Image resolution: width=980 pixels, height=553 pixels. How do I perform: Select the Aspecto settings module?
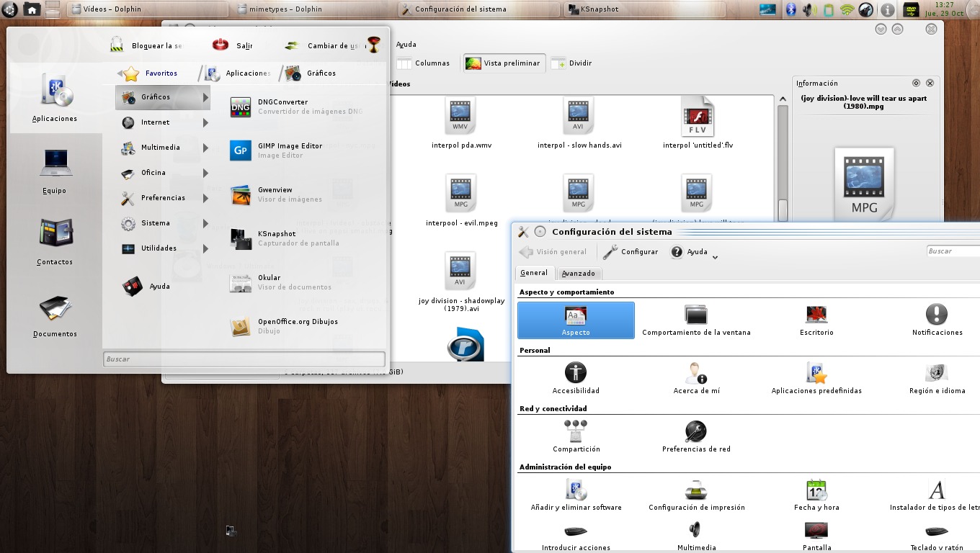click(576, 320)
